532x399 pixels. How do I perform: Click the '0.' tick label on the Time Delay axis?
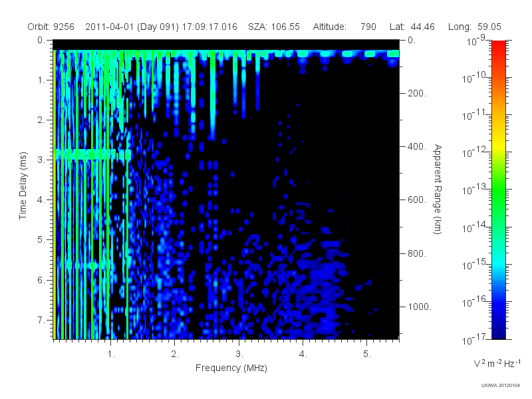tap(41, 40)
